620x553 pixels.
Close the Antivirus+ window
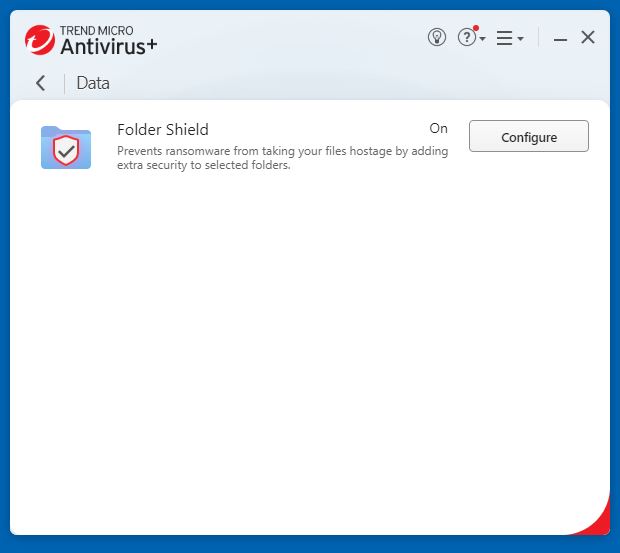588,38
